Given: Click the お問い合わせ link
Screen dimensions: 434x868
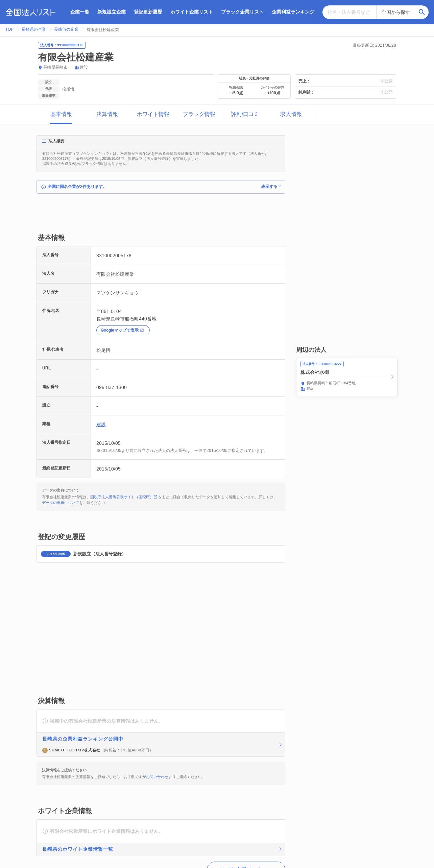Looking at the screenshot, I should point(157,777).
